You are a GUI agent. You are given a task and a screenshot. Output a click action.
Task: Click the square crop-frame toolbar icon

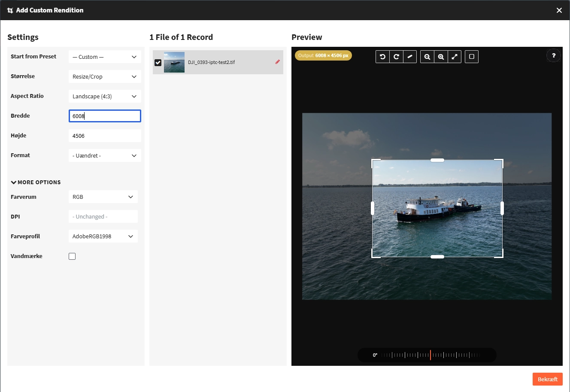(x=472, y=57)
